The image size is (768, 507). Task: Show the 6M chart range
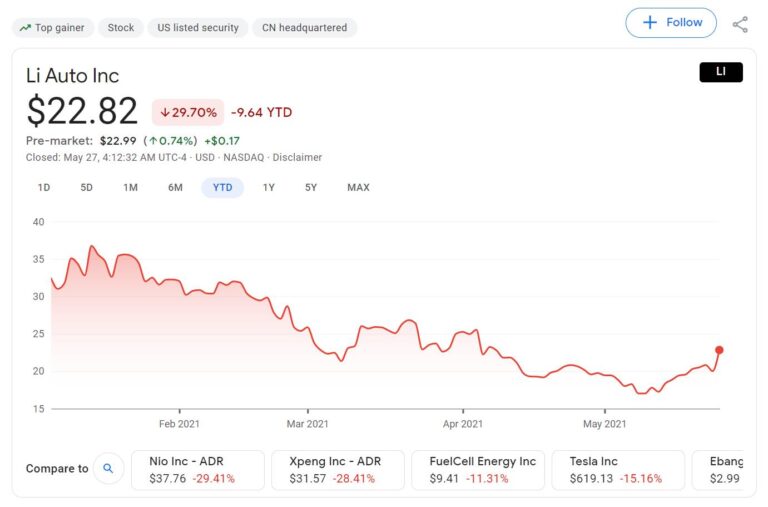175,187
